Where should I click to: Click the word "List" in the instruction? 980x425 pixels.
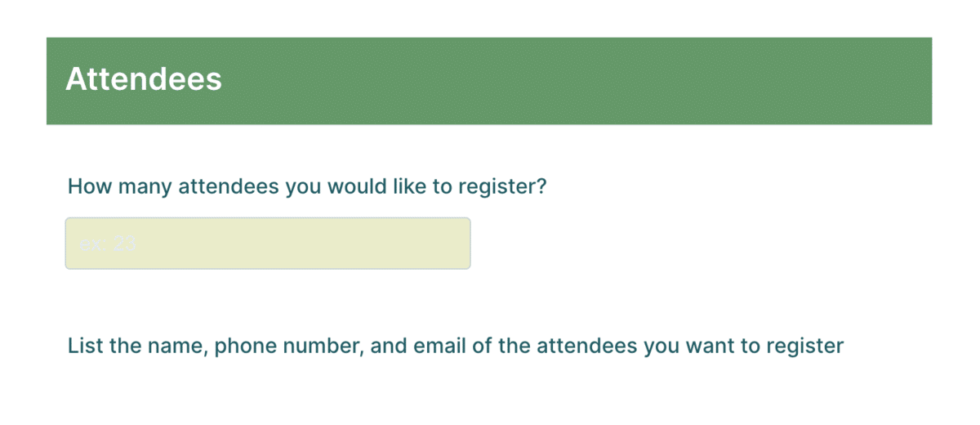point(85,346)
